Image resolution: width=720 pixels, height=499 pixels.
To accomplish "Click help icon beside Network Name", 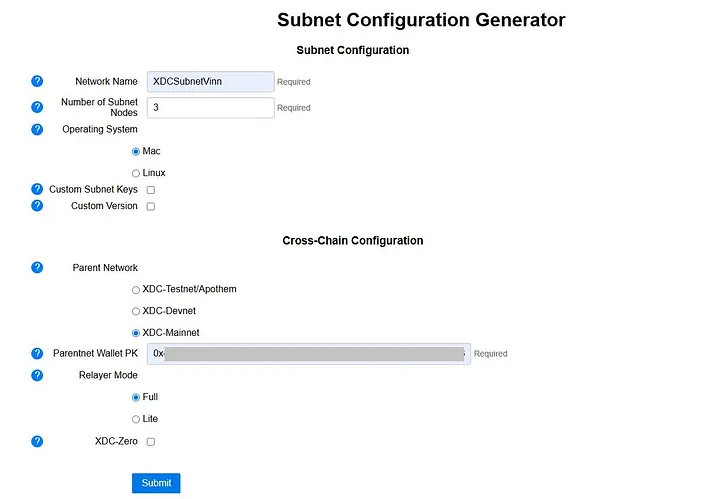I will coord(37,81).
